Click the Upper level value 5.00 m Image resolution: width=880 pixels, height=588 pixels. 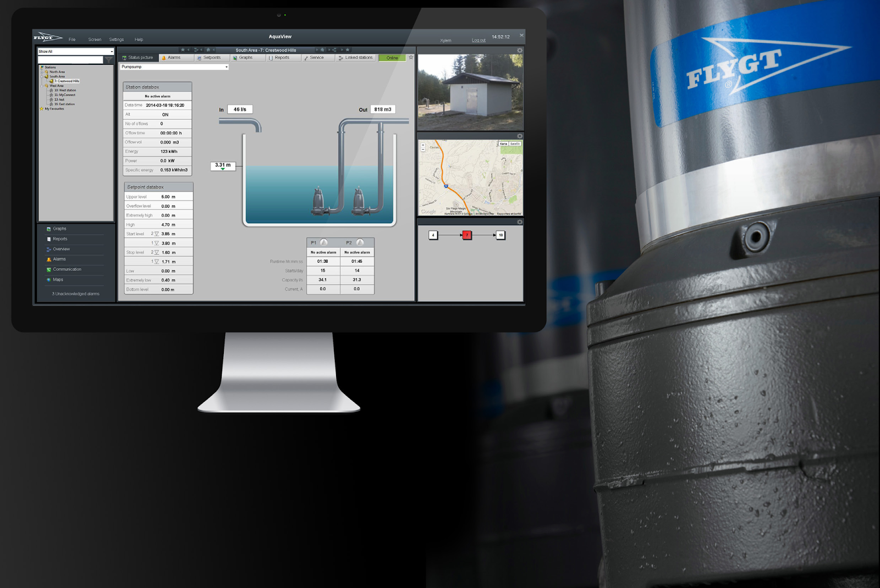coord(168,197)
